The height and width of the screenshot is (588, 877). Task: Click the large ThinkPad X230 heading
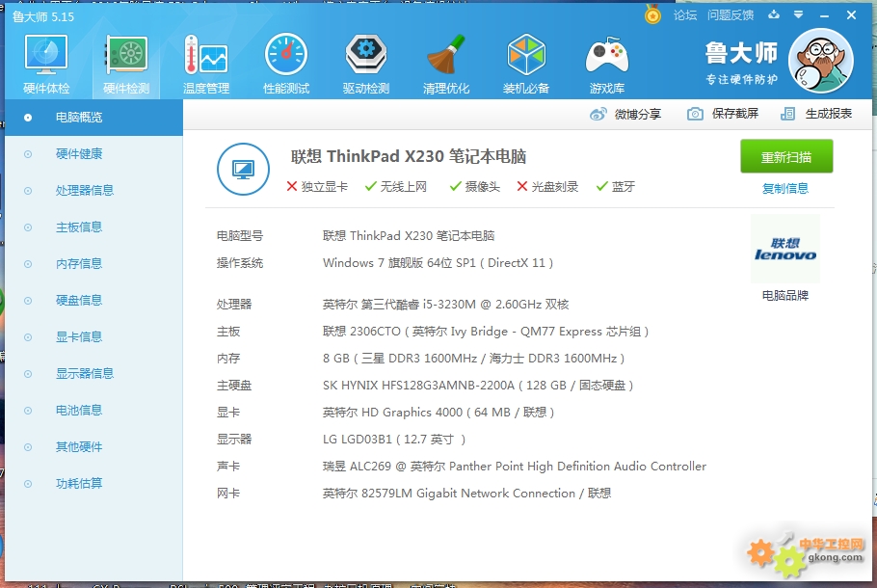pyautogui.click(x=409, y=157)
